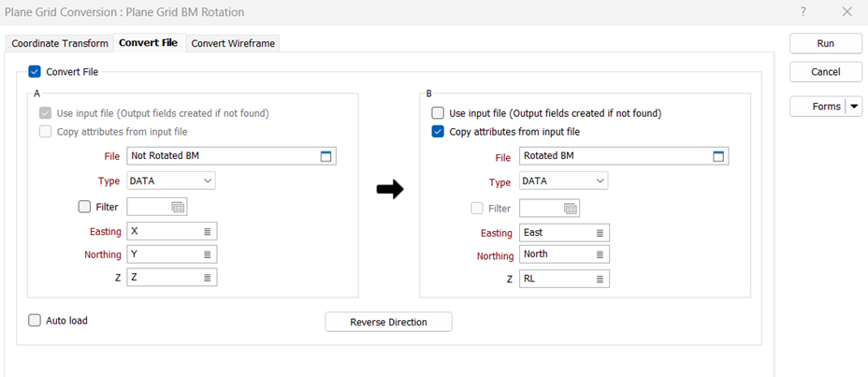Open file browser icon for Not Rotated BM
The image size is (868, 377).
coord(325,156)
